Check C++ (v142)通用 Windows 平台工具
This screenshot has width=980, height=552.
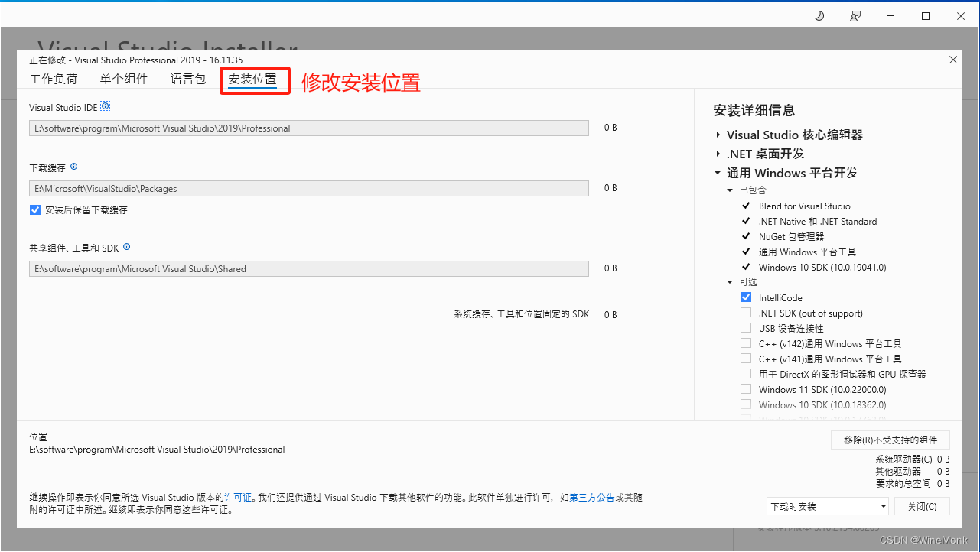tap(746, 343)
